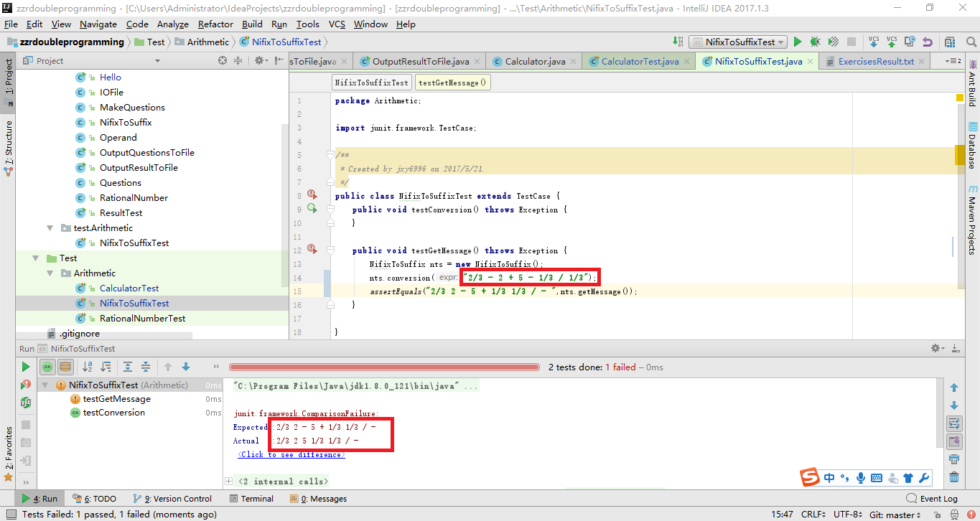
Task: Open VCS show history icon
Action: pyautogui.click(x=910, y=42)
